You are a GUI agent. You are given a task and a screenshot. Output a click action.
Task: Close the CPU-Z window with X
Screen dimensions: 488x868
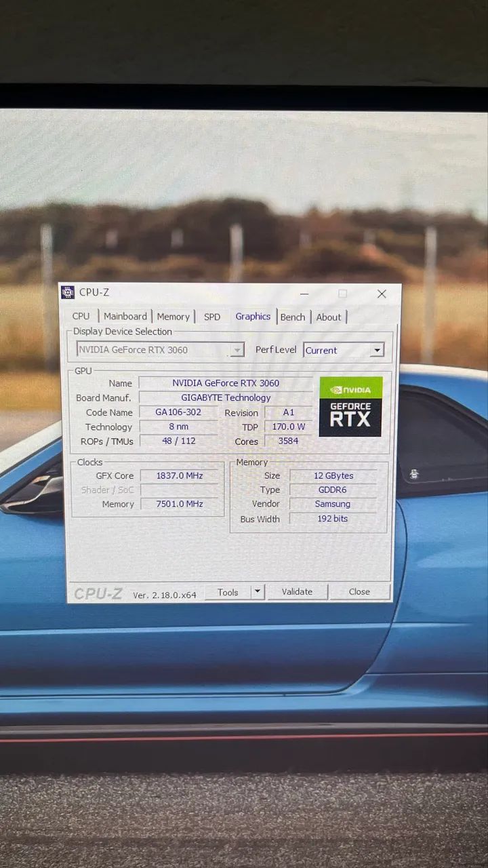tap(382, 294)
